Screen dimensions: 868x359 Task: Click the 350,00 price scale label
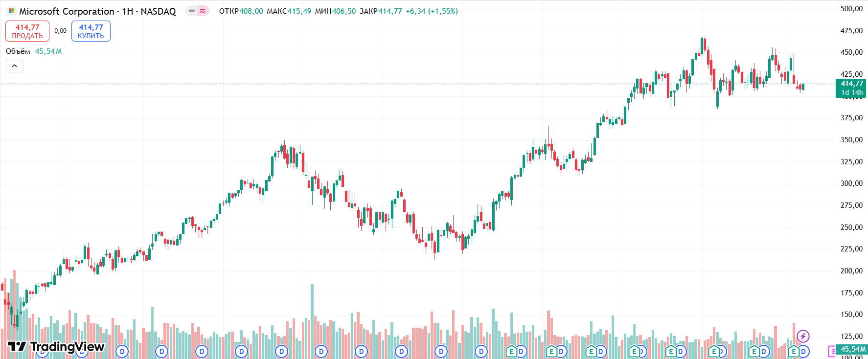point(851,139)
